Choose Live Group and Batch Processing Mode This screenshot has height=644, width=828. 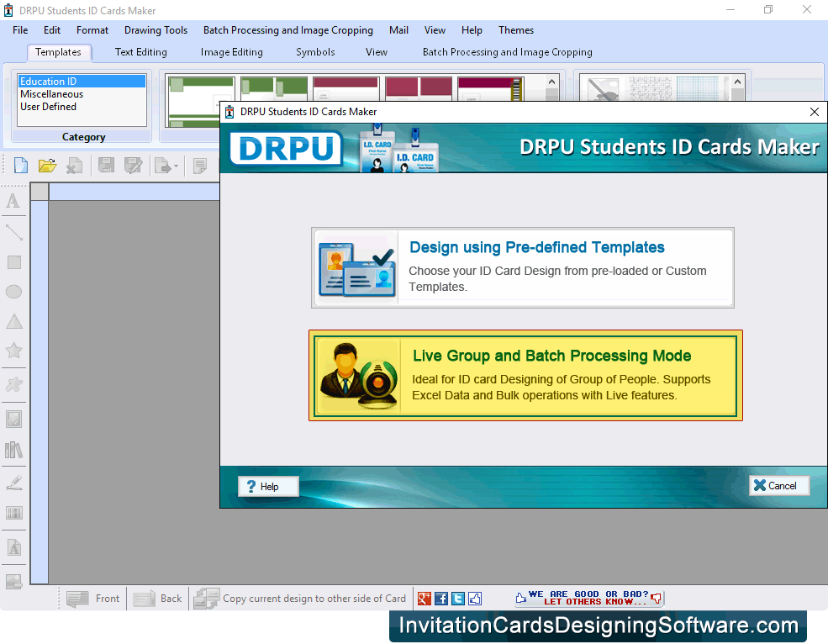pos(525,376)
